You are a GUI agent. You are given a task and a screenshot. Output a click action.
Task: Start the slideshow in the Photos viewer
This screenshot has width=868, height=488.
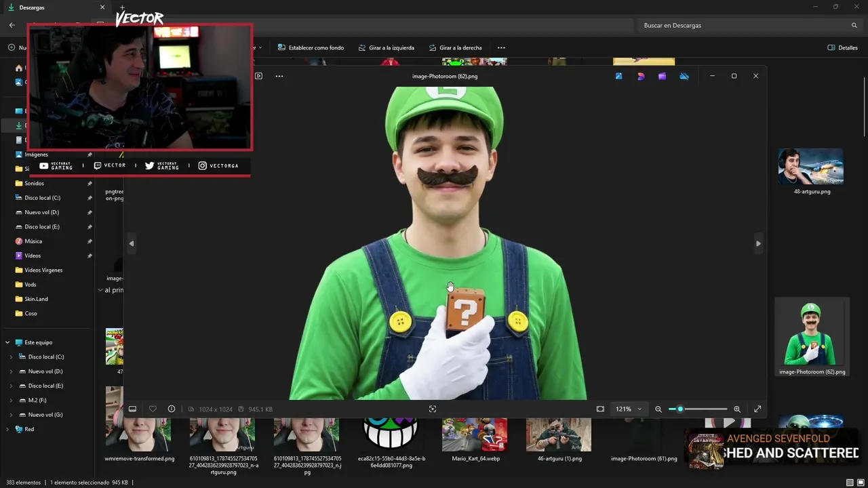coord(258,76)
